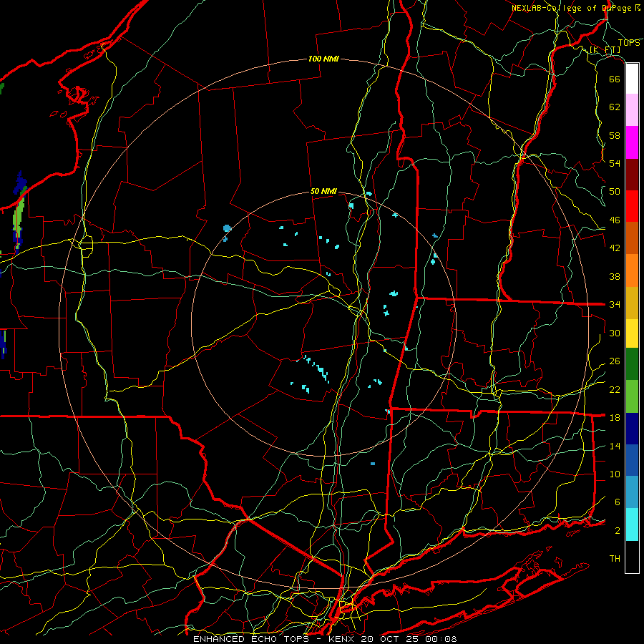Click the bright yellow legend swatch
Screen dimensions: 644x644
click(632, 333)
